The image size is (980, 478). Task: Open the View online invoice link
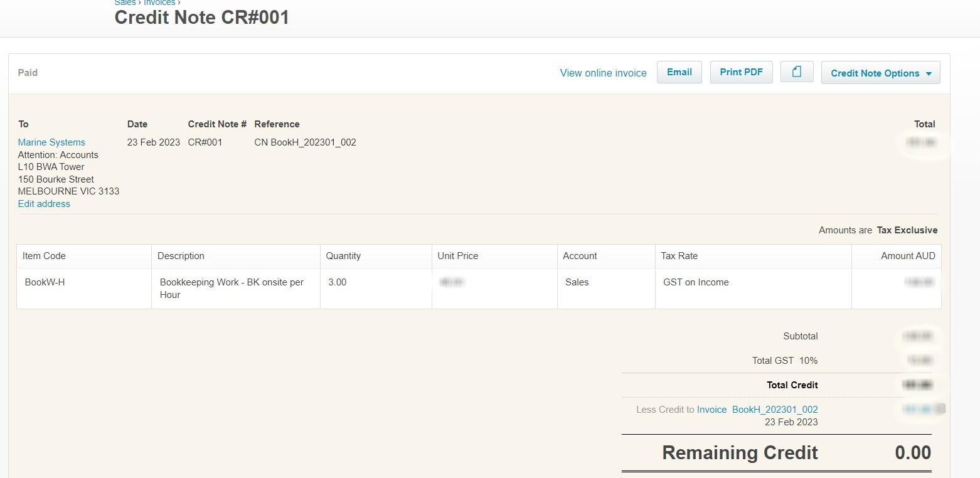(x=603, y=73)
